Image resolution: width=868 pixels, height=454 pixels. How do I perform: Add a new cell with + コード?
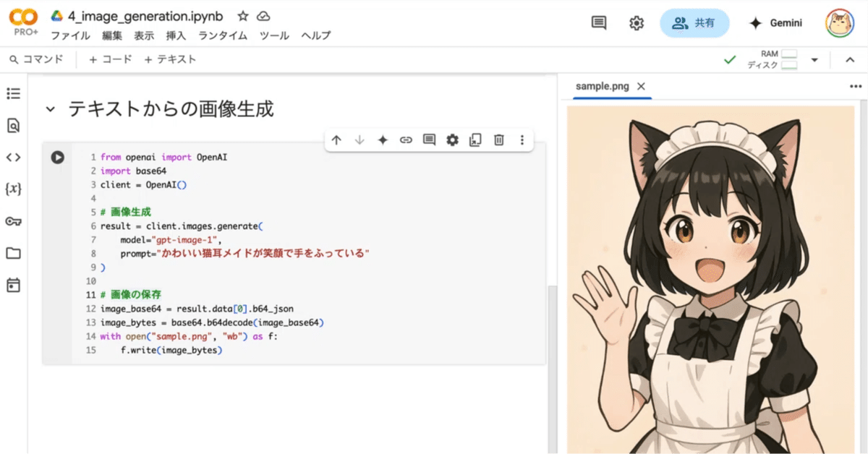[110, 59]
